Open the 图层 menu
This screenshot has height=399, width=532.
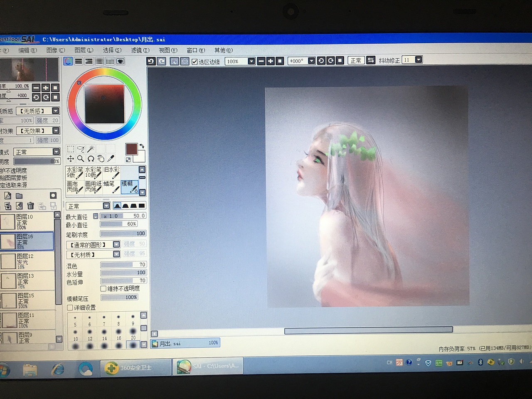click(84, 50)
